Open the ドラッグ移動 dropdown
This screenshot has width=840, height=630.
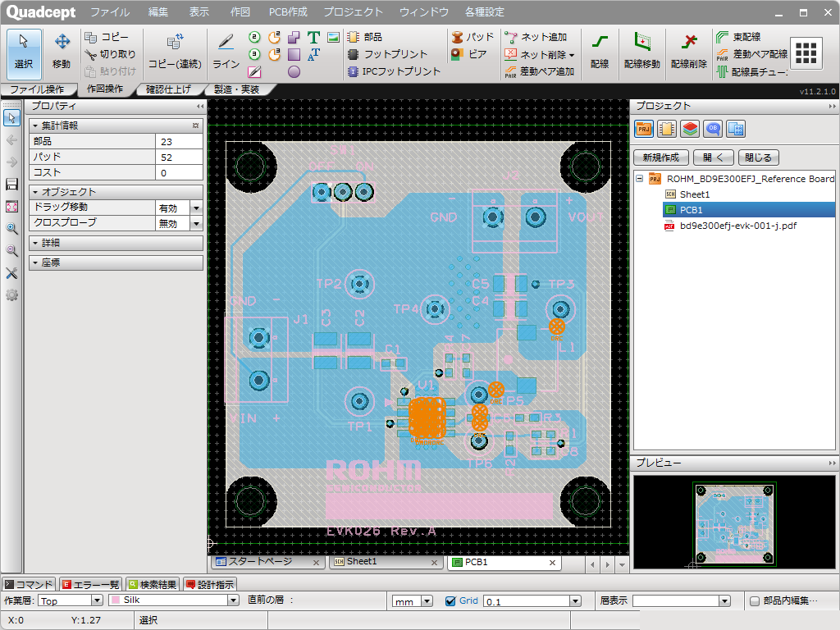(x=196, y=208)
